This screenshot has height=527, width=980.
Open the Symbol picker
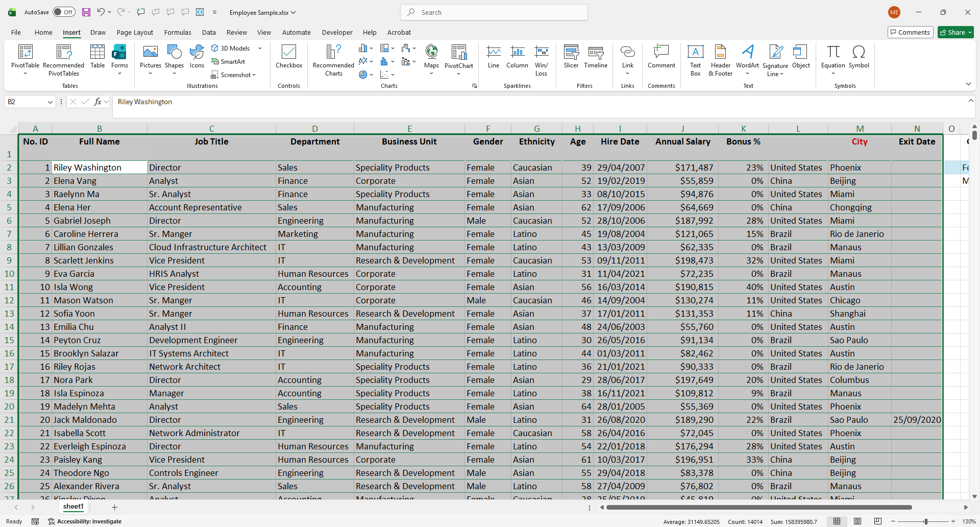[859, 55]
